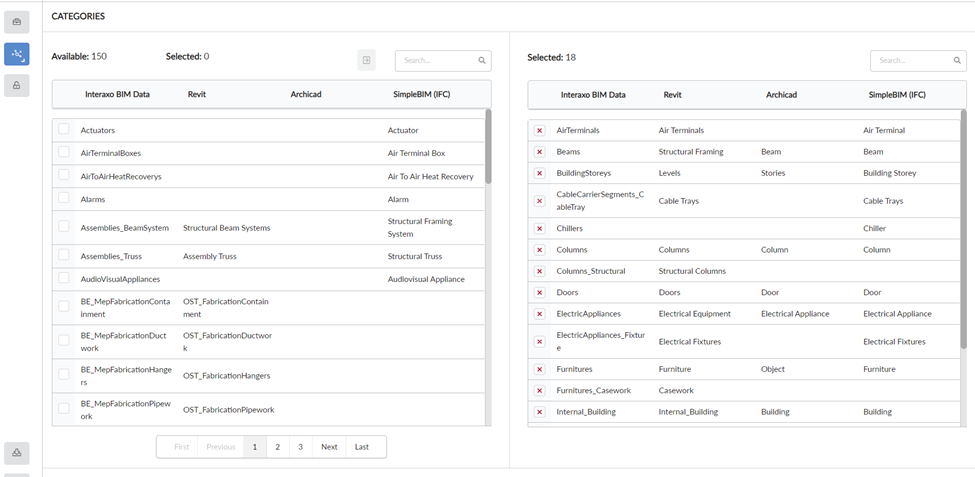
Task: Tick the BE_MepFabricationDuctwork checkbox
Action: click(63, 340)
